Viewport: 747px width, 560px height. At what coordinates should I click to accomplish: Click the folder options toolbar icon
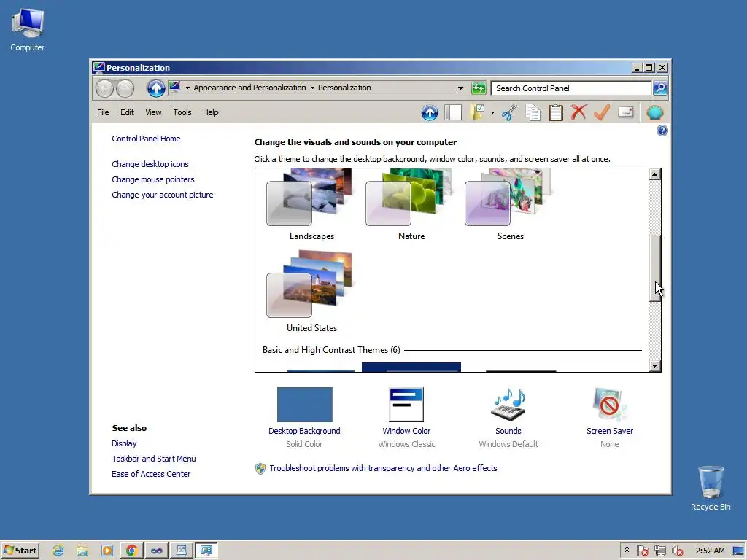coord(477,112)
